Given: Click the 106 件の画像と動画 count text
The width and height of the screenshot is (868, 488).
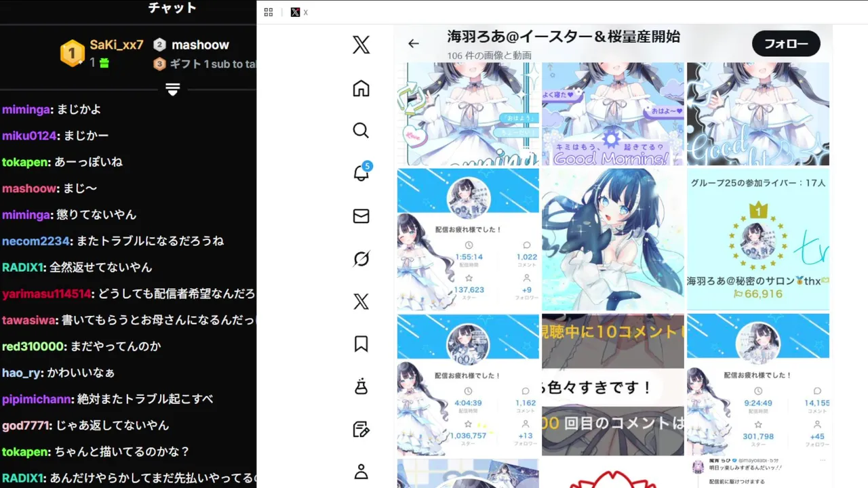Looking at the screenshot, I should (489, 56).
